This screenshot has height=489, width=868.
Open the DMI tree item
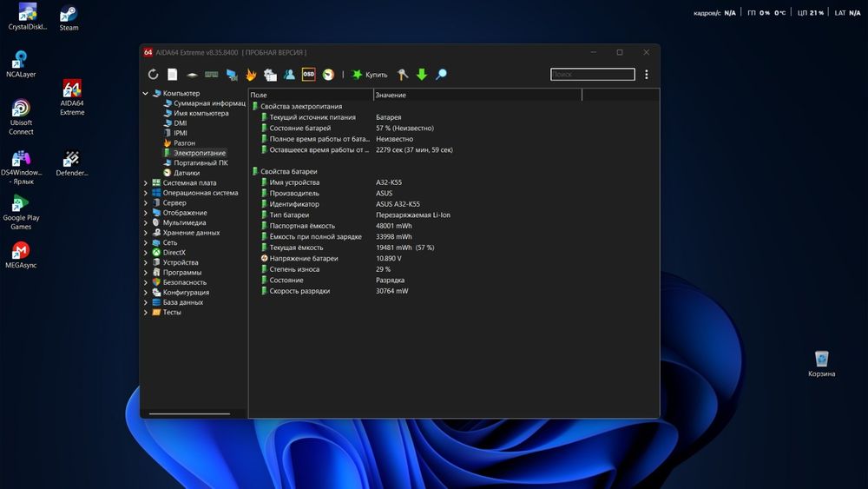point(175,123)
